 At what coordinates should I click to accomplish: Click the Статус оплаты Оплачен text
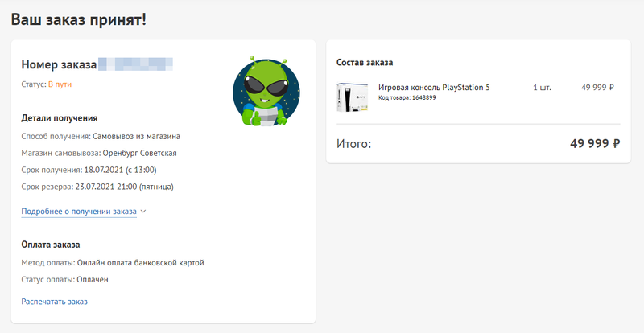pyautogui.click(x=92, y=279)
